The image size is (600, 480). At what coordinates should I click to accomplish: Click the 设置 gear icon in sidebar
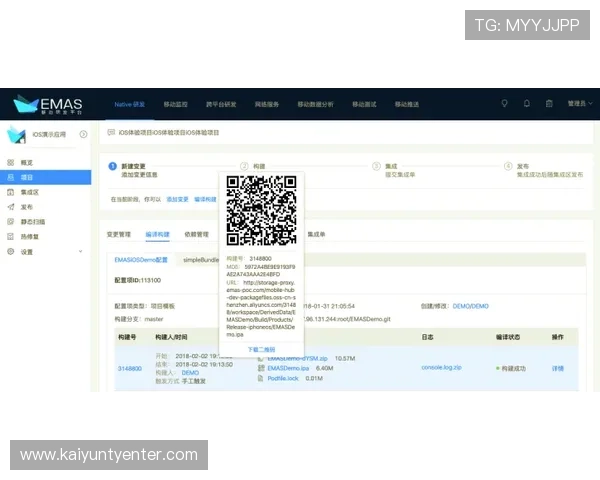(11, 251)
